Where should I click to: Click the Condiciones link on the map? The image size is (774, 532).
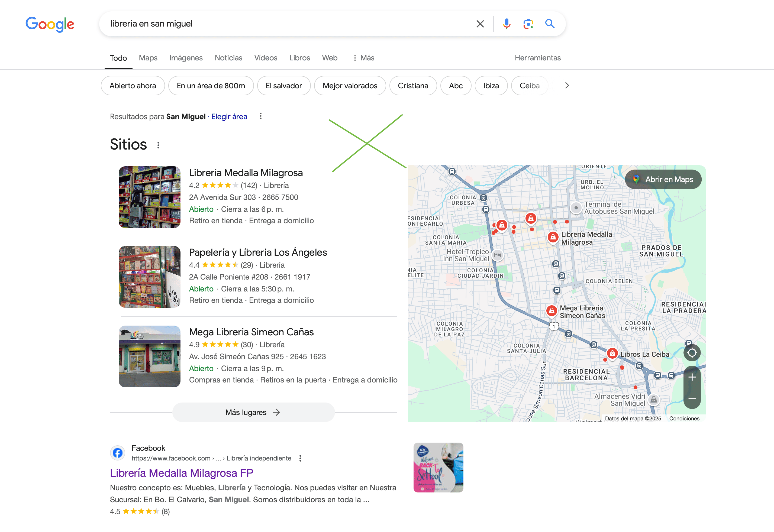pyautogui.click(x=684, y=418)
